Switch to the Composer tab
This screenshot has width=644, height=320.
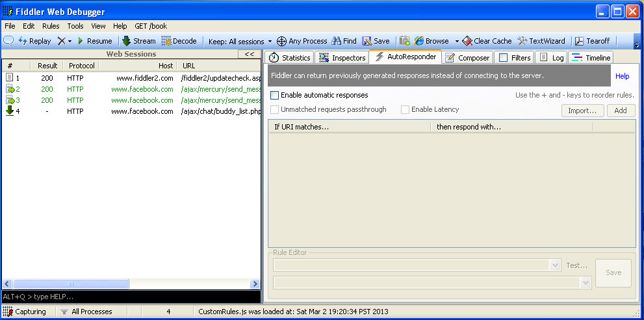coord(468,58)
